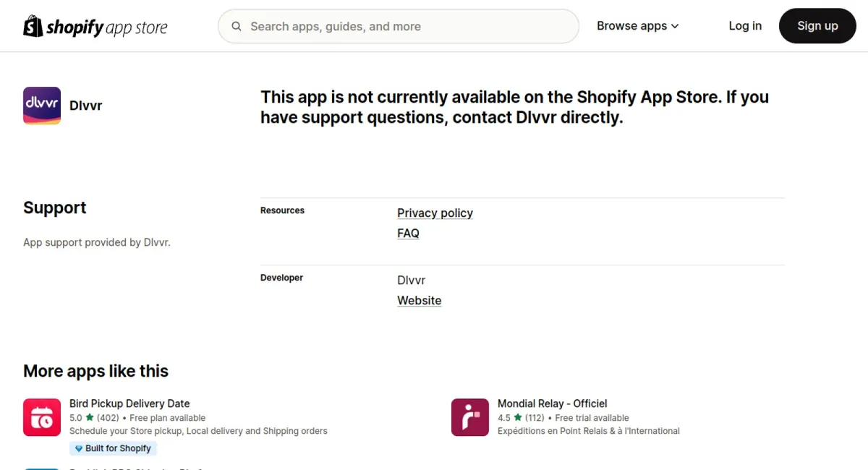
Task: Expand the Browse apps dropdown
Action: tap(638, 26)
